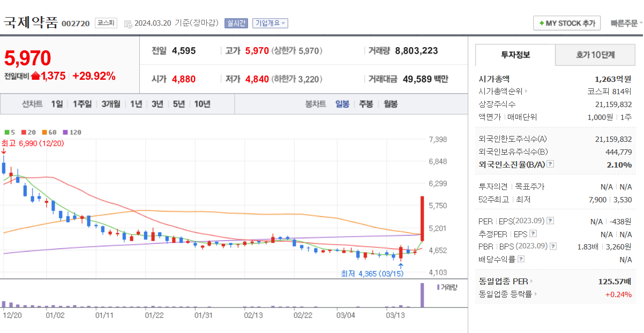The width and height of the screenshot is (644, 333).
Task: Click the help icon next to PBR BPS(2023.09)
Action: click(553, 246)
